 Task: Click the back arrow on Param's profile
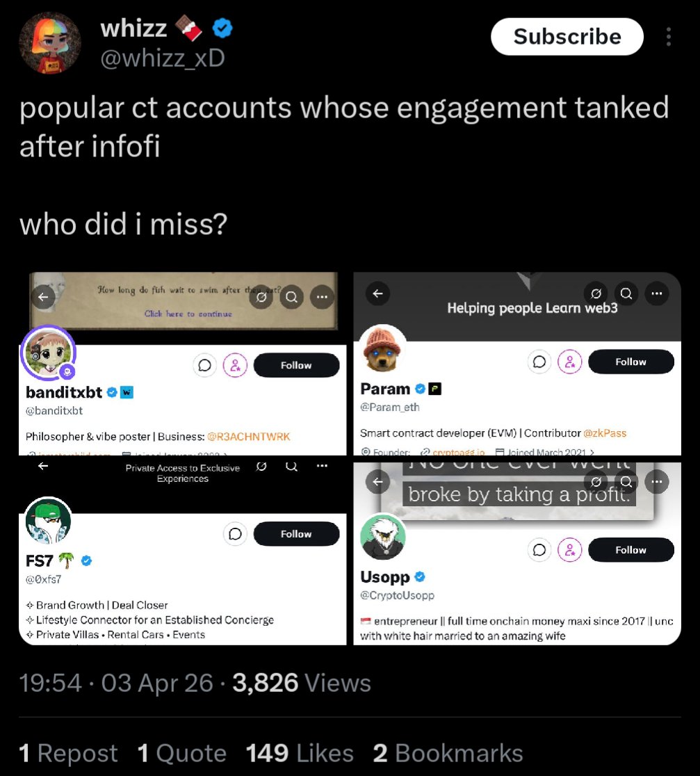pyautogui.click(x=377, y=293)
